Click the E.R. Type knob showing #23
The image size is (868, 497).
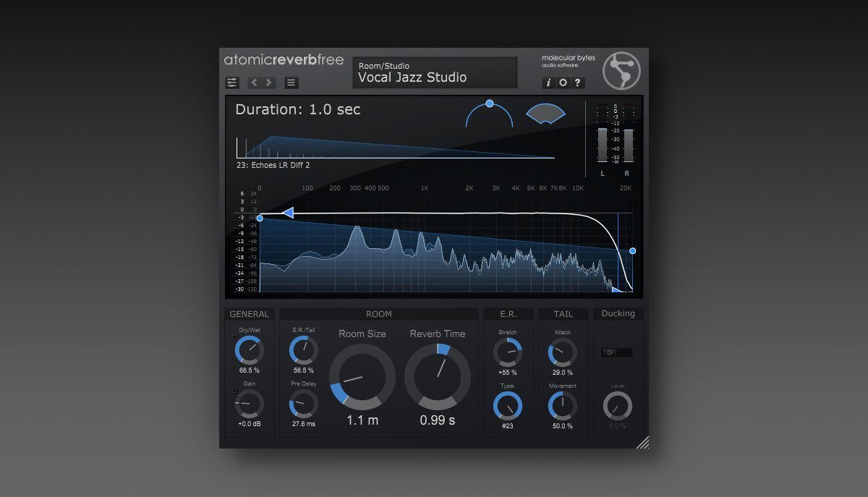tap(507, 406)
